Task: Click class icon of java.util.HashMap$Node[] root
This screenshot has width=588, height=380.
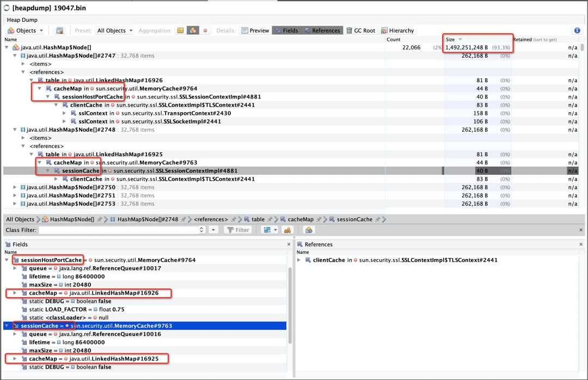Action: pyautogui.click(x=16, y=47)
